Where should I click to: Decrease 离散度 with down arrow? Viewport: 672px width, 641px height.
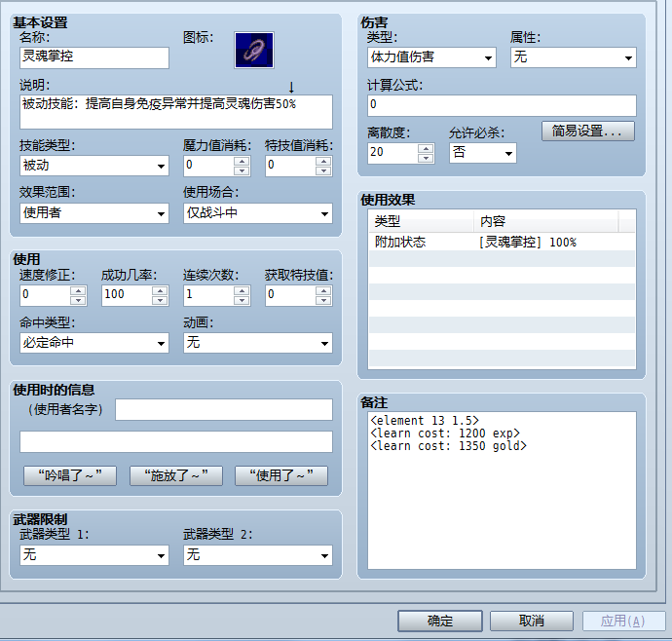coord(426,158)
